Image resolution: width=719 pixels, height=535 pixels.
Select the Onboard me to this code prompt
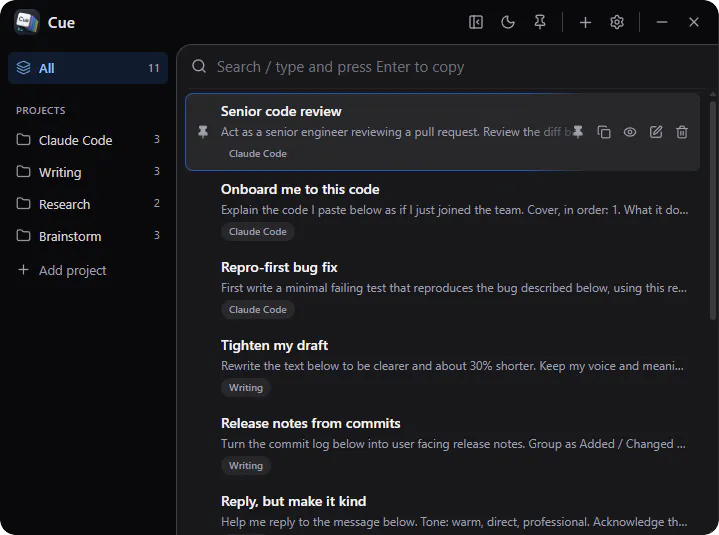[x=442, y=210]
